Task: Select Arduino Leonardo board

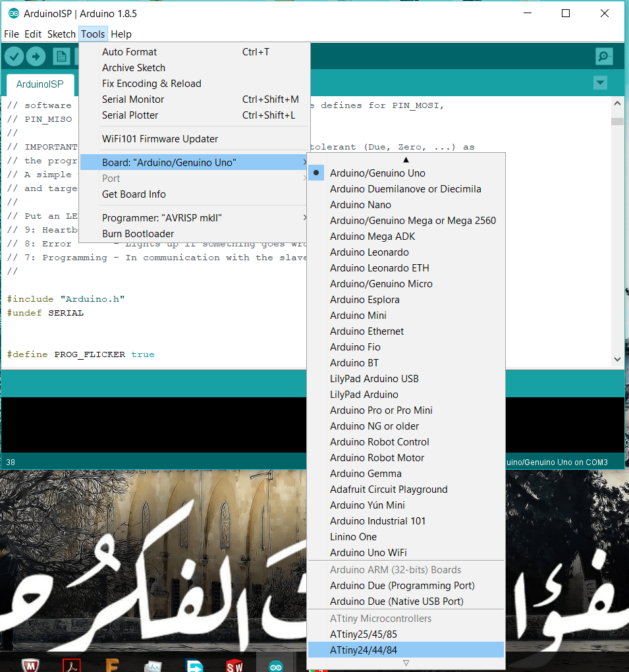Action: point(406,252)
